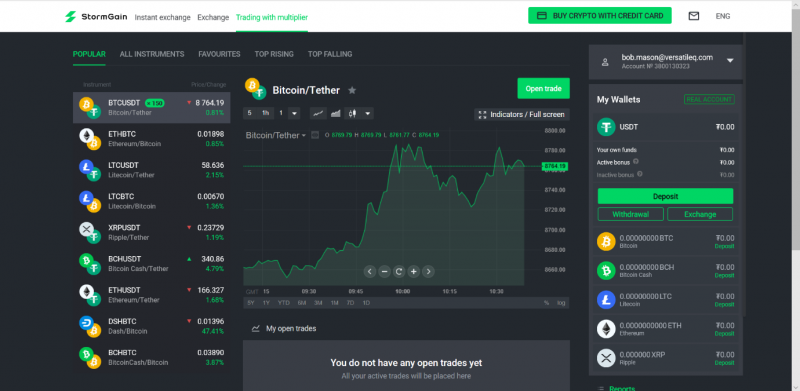The width and height of the screenshot is (800, 391).
Task: Select the area chart type icon
Action: (335, 113)
